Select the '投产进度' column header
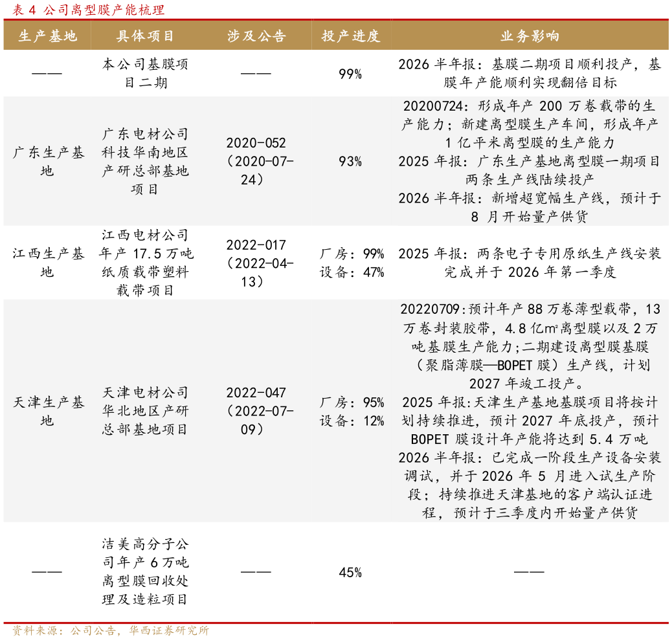 click(351, 36)
